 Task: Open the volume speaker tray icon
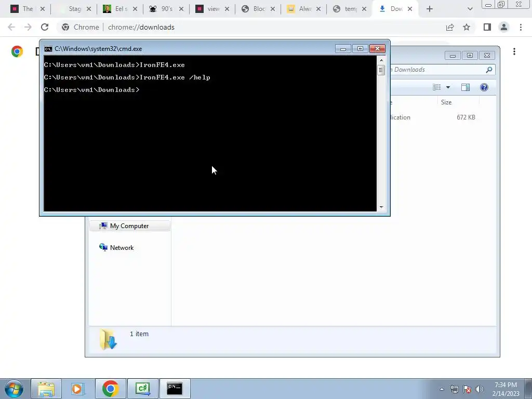[480, 389]
